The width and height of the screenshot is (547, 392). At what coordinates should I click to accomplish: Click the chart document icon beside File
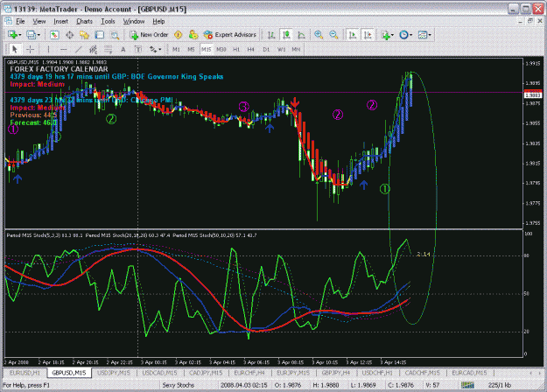[8, 21]
